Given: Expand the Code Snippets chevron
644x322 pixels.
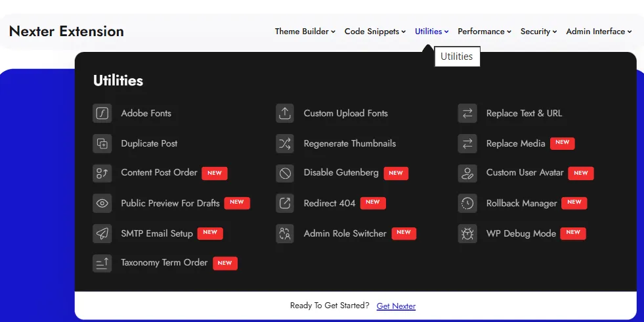Looking at the screenshot, I should pyautogui.click(x=404, y=32).
